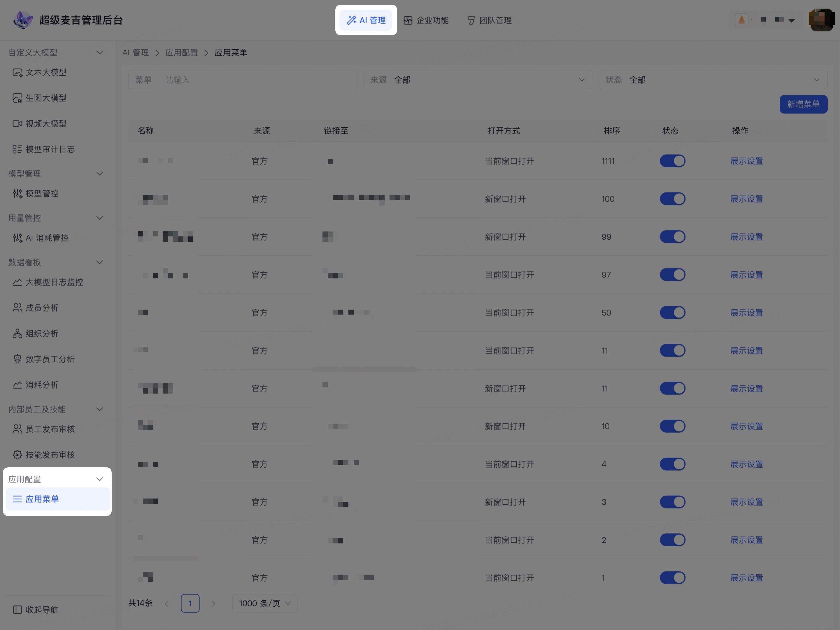
Task: Click the 组织分析 org icon
Action: click(x=17, y=334)
